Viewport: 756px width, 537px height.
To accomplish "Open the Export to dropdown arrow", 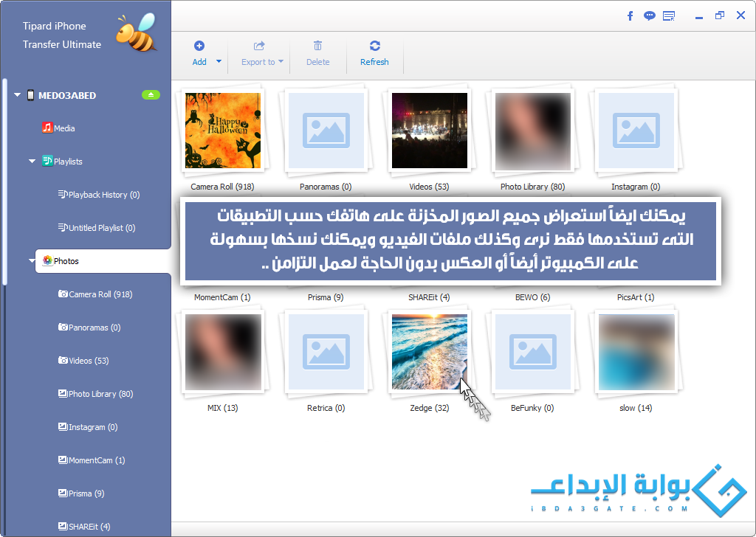I will click(281, 61).
